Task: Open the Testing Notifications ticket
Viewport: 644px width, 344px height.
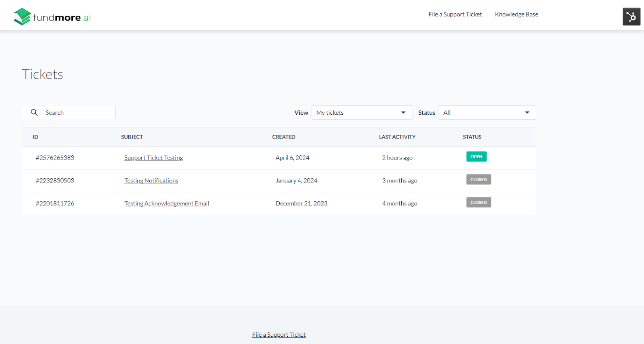Action: [151, 181]
